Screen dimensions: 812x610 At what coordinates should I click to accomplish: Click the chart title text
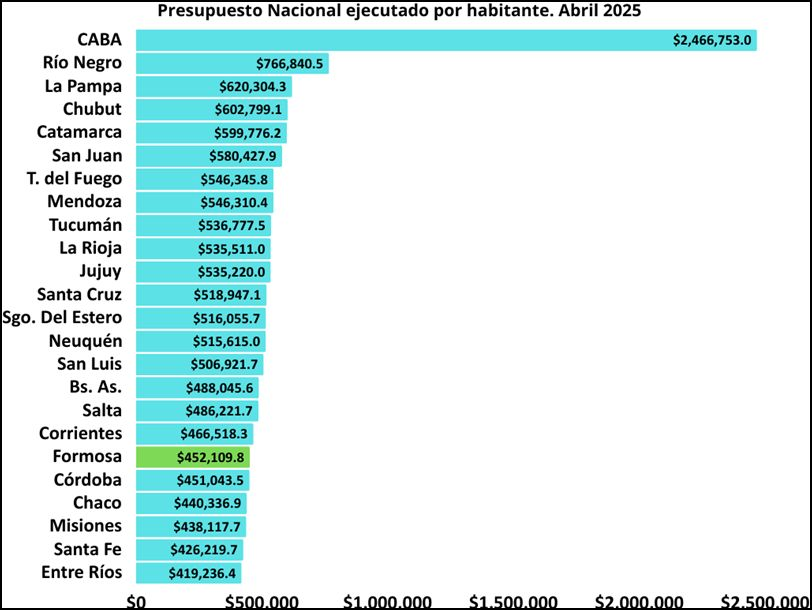click(399, 10)
